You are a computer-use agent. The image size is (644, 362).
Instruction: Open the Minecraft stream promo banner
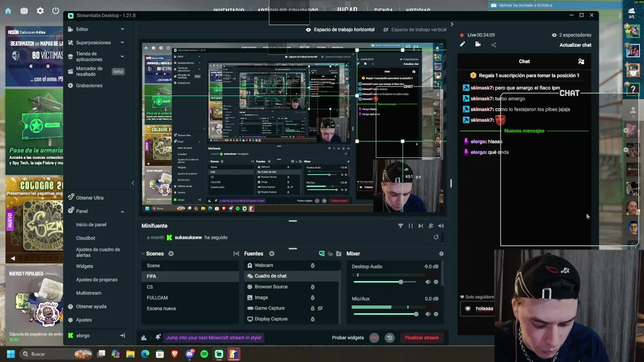[214, 338]
